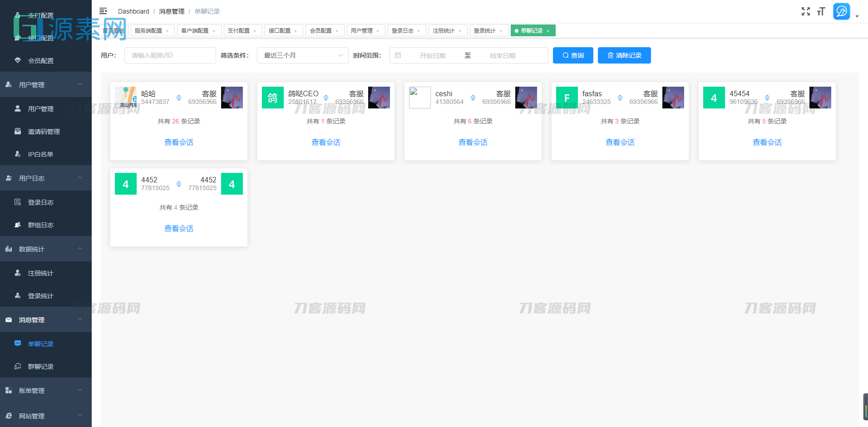Open 群聊记录 in the message management section
The height and width of the screenshot is (427, 868).
point(40,366)
